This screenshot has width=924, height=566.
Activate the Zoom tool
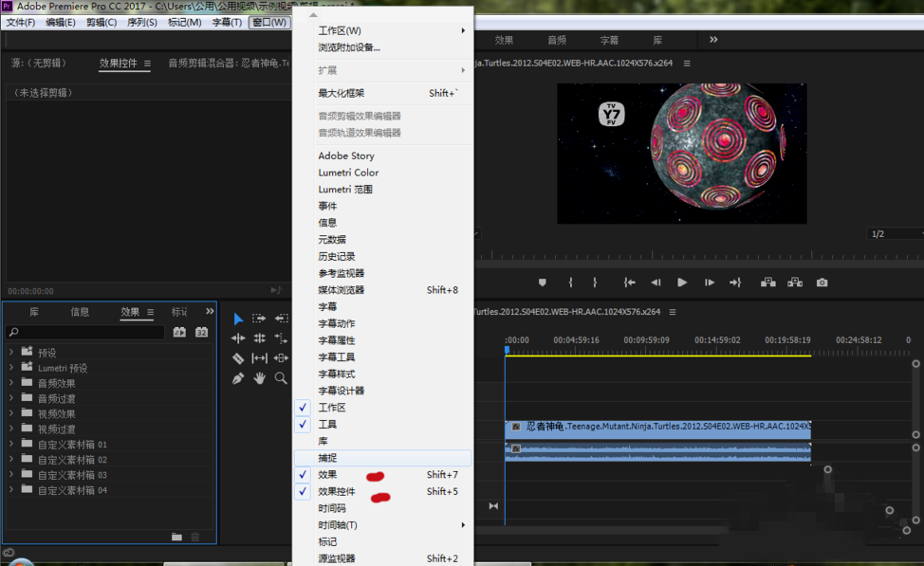pos(280,376)
